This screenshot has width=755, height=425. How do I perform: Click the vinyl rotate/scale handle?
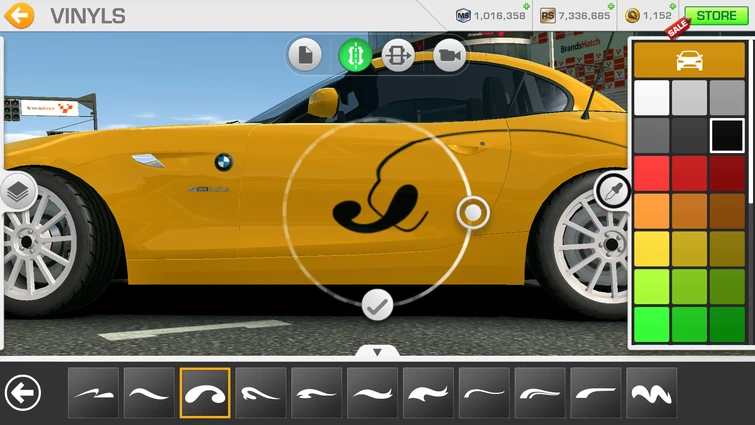472,212
